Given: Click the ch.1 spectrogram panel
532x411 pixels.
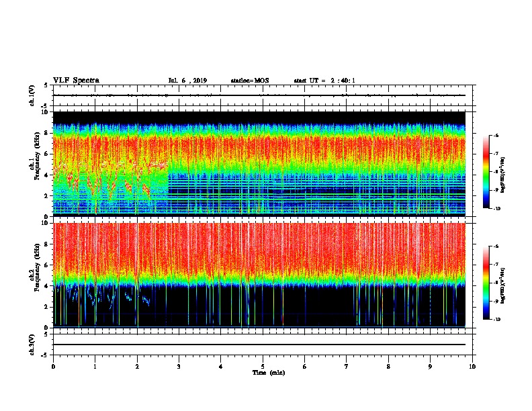Looking at the screenshot, I should point(259,164).
